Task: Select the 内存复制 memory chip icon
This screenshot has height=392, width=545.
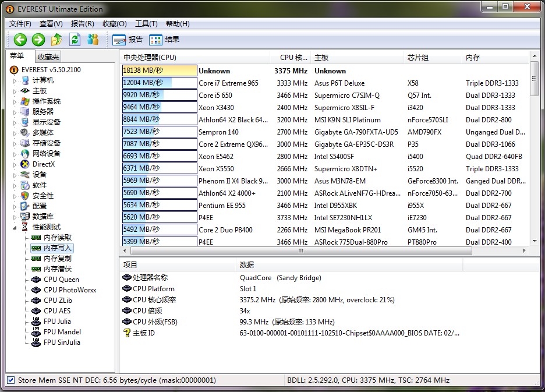Action: pos(36,259)
